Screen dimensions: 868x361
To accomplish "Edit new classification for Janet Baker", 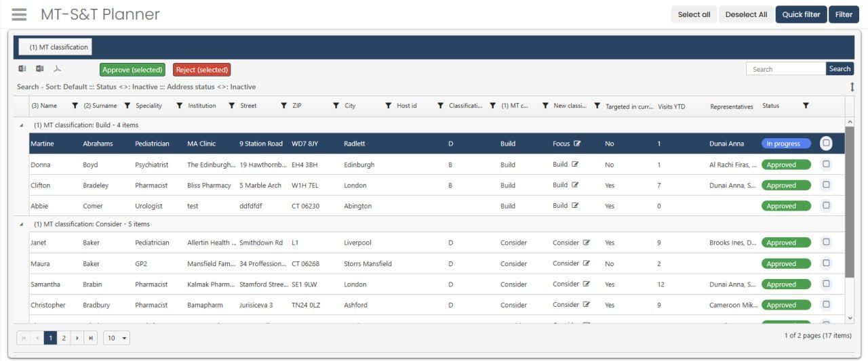I will (587, 242).
